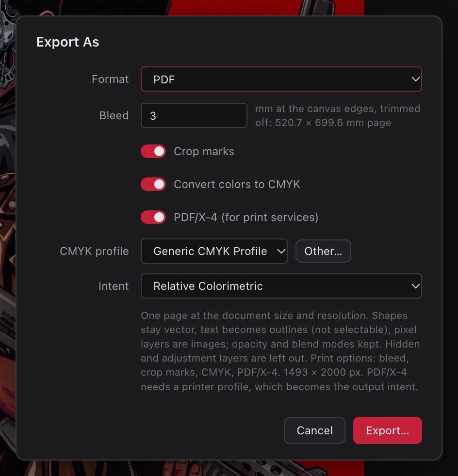
Task: Cancel the export dialog
Action: [x=314, y=430]
